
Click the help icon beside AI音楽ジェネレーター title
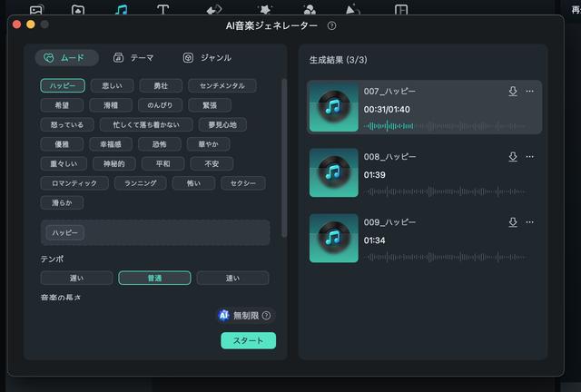click(x=331, y=26)
